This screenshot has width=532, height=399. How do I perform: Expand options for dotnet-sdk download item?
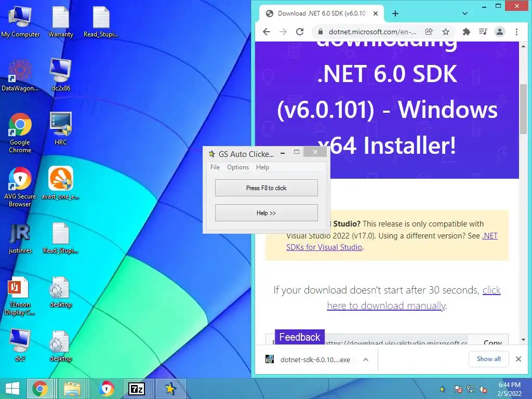[366, 360]
